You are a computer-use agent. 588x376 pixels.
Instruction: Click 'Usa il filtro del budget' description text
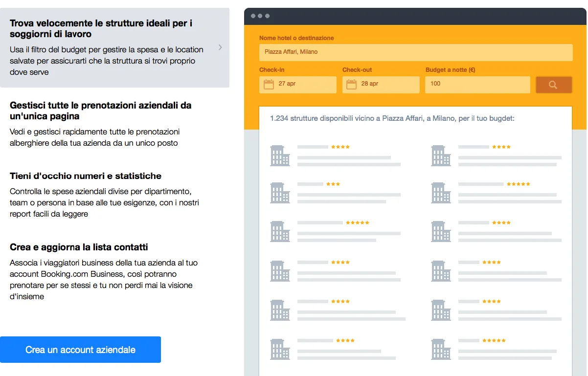tap(107, 61)
